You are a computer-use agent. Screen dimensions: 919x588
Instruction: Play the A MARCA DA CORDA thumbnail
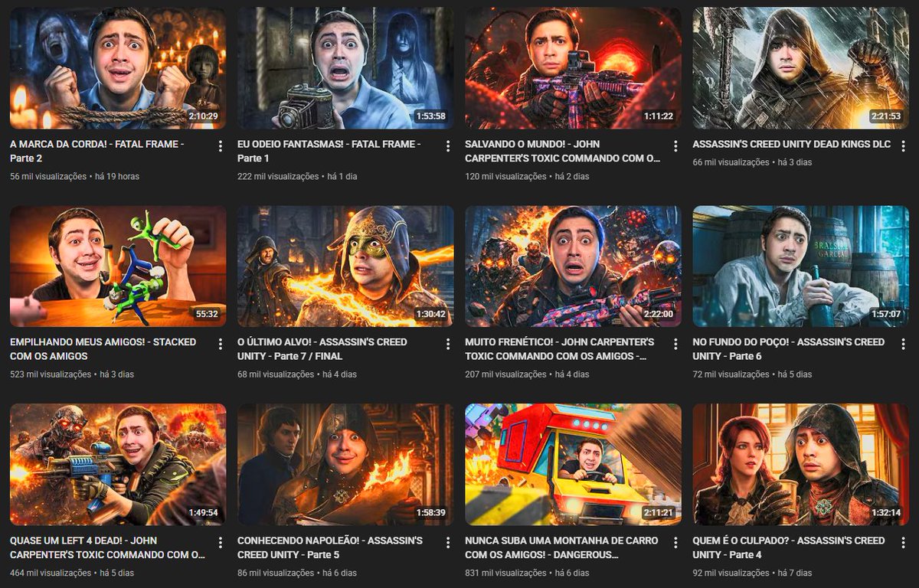click(118, 68)
